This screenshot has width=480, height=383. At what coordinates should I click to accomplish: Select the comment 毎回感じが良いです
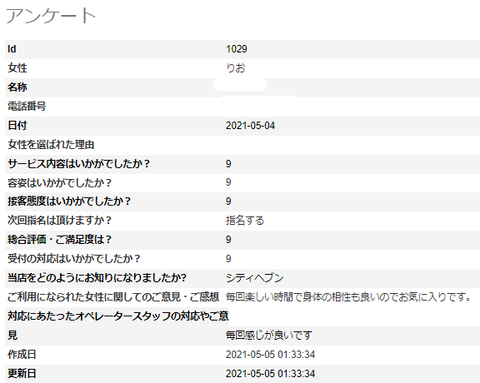(x=269, y=335)
